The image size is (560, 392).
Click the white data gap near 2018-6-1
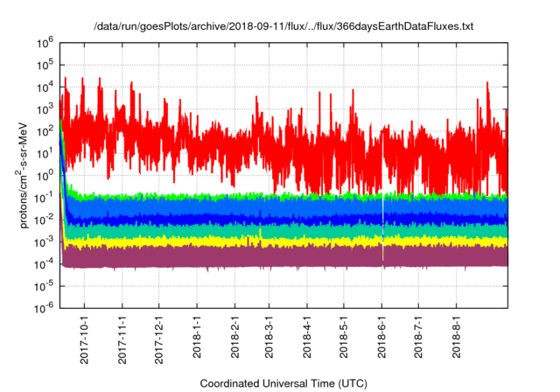[383, 228]
